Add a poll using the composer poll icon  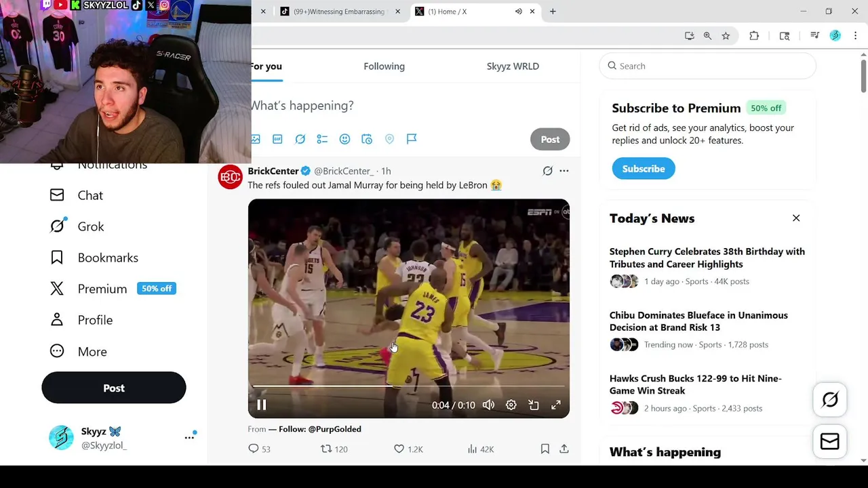pos(322,139)
